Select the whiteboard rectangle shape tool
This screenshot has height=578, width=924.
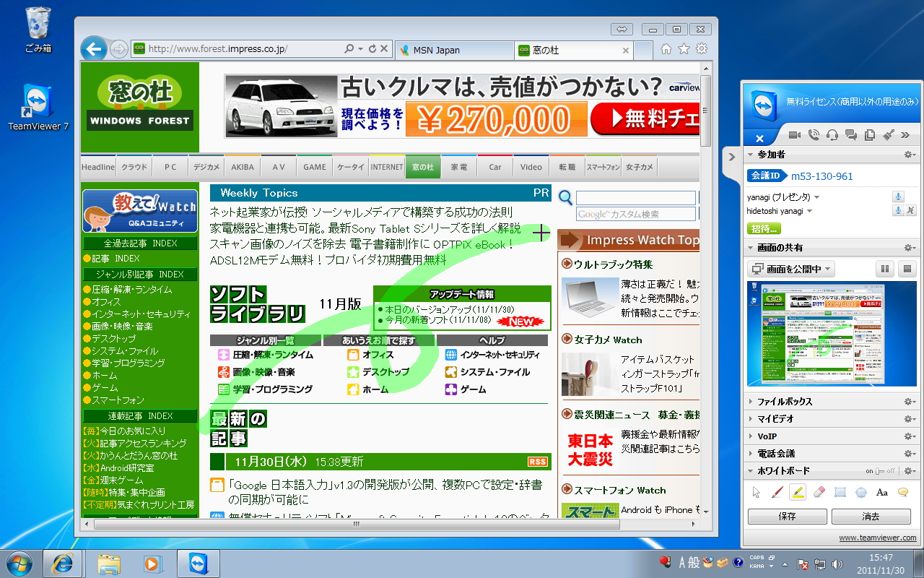(840, 493)
